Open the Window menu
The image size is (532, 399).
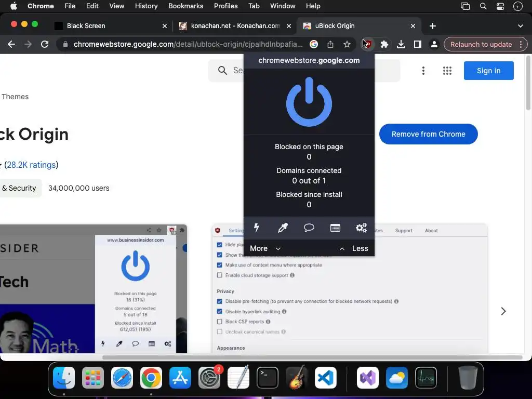click(x=283, y=6)
